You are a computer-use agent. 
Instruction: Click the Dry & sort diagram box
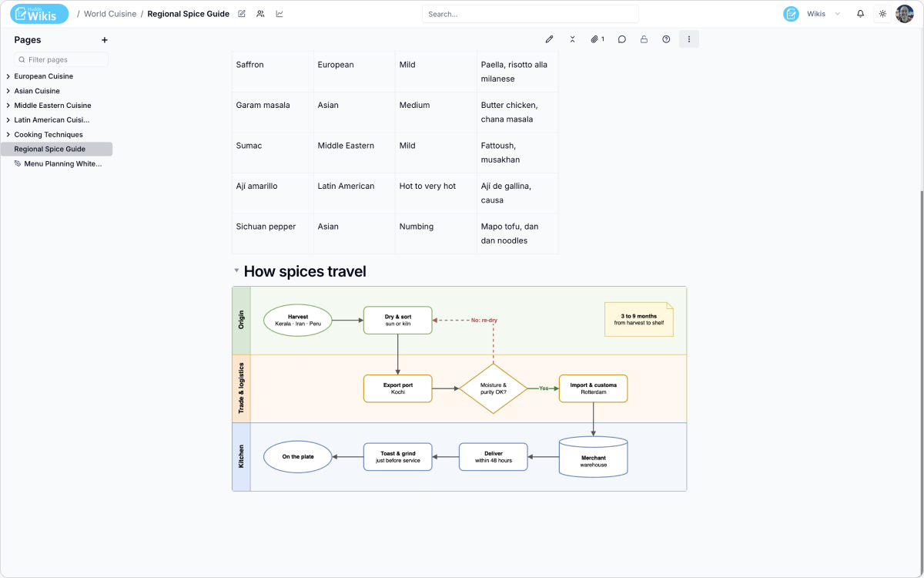click(398, 320)
